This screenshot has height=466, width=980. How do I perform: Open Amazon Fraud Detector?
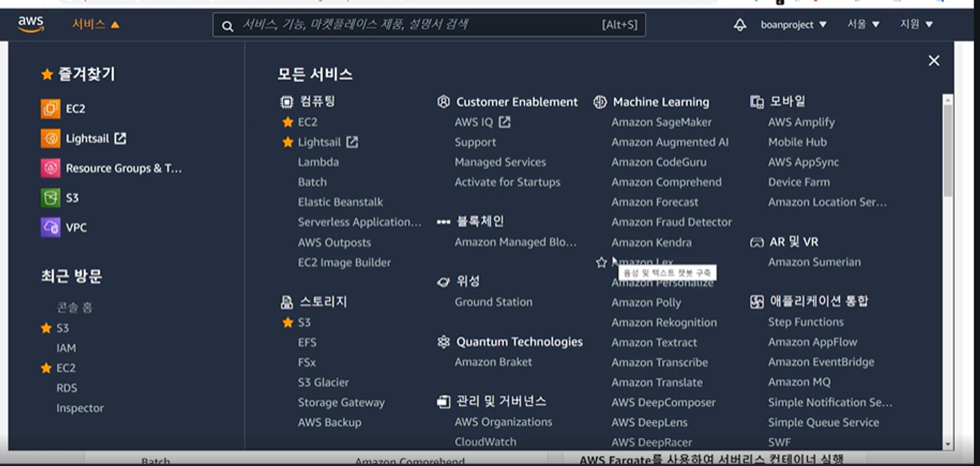[671, 222]
